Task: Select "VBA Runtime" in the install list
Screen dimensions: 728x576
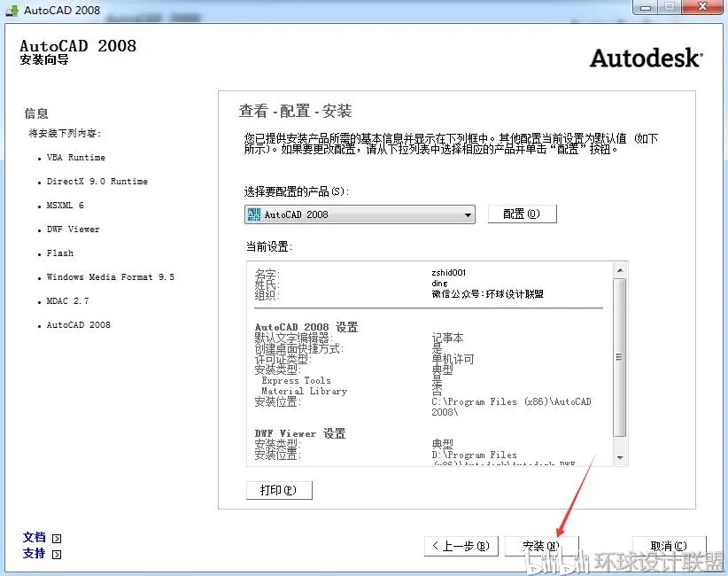Action: click(75, 158)
